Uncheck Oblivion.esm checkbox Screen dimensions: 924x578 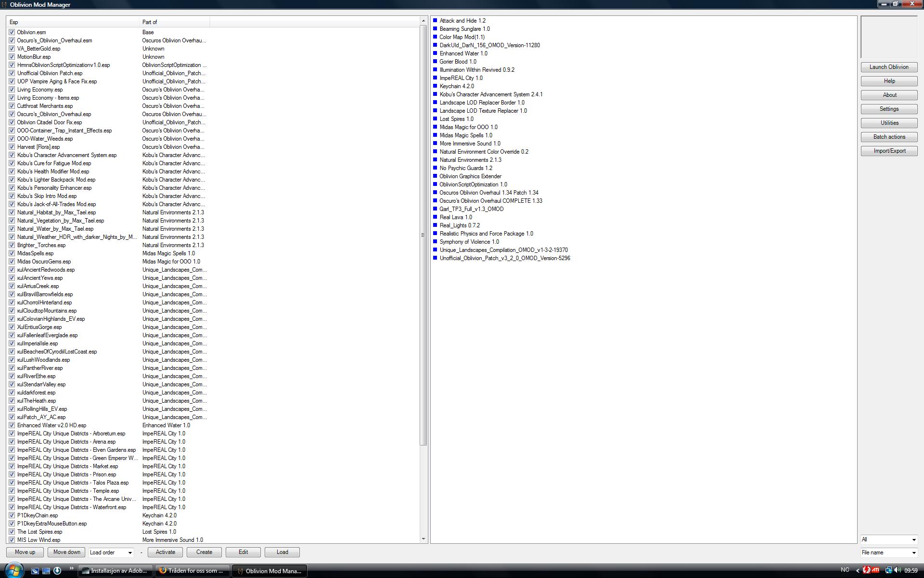click(x=12, y=32)
